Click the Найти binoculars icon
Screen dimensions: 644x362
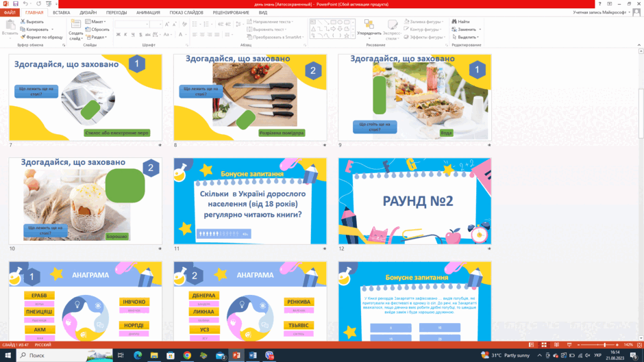454,21
